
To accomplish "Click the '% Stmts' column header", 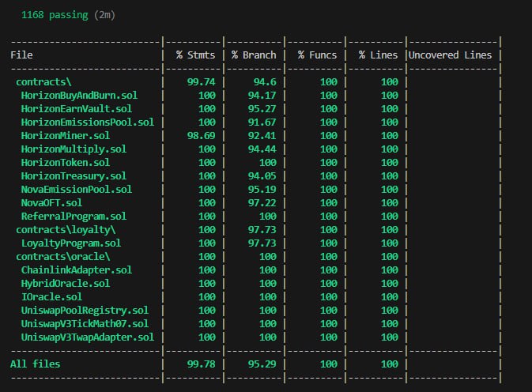I will (x=195, y=55).
